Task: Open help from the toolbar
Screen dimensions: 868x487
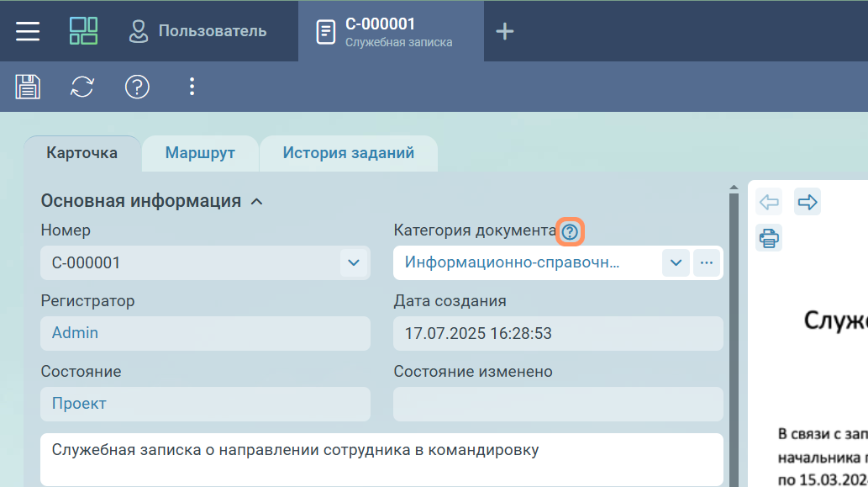Action: pyautogui.click(x=137, y=86)
